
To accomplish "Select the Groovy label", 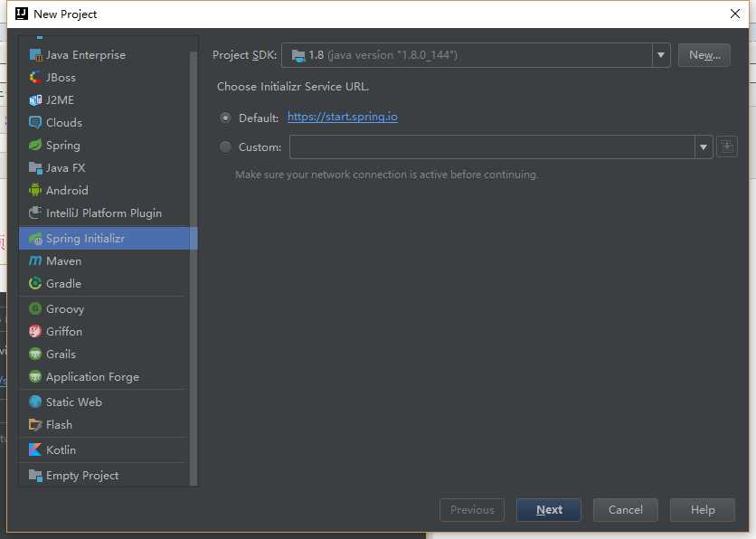I will 65,309.
